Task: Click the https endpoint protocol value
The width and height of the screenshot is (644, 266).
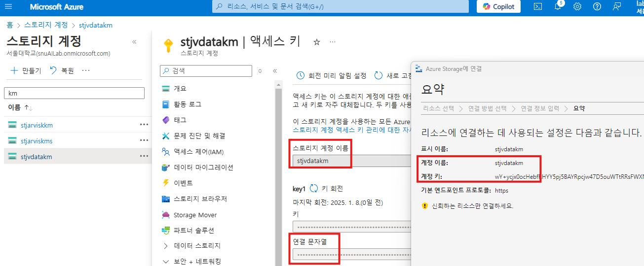Action: (x=501, y=190)
